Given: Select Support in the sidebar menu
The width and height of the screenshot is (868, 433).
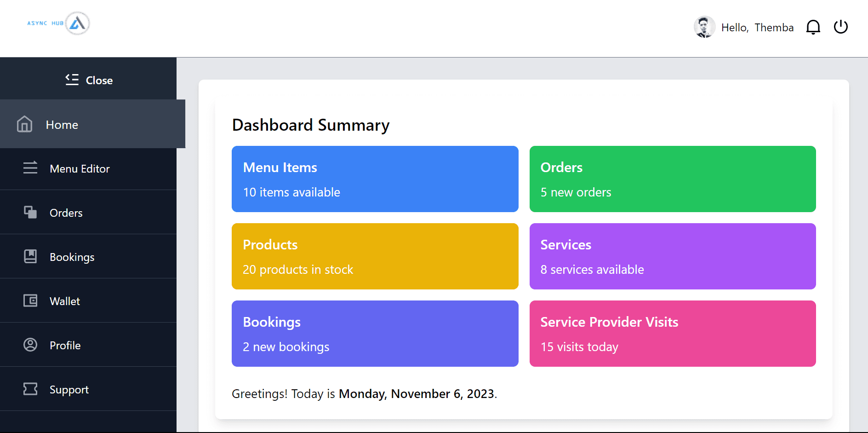Looking at the screenshot, I should click(x=69, y=389).
